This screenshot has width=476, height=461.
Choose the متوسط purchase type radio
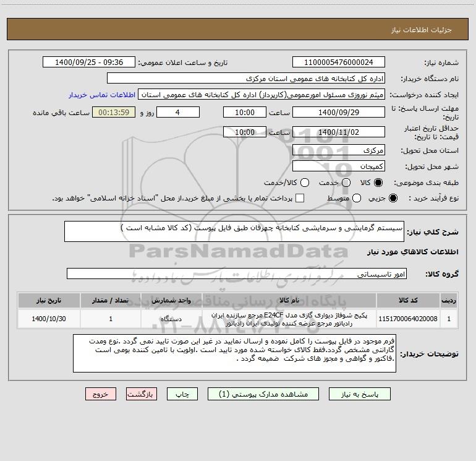pos(357,198)
